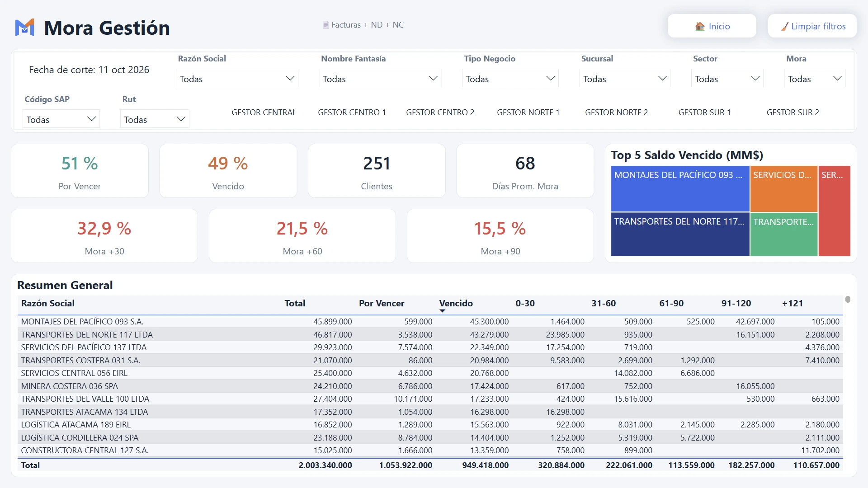Expand the Tipo Negocio dropdown
Image resolution: width=868 pixels, height=488 pixels.
510,79
